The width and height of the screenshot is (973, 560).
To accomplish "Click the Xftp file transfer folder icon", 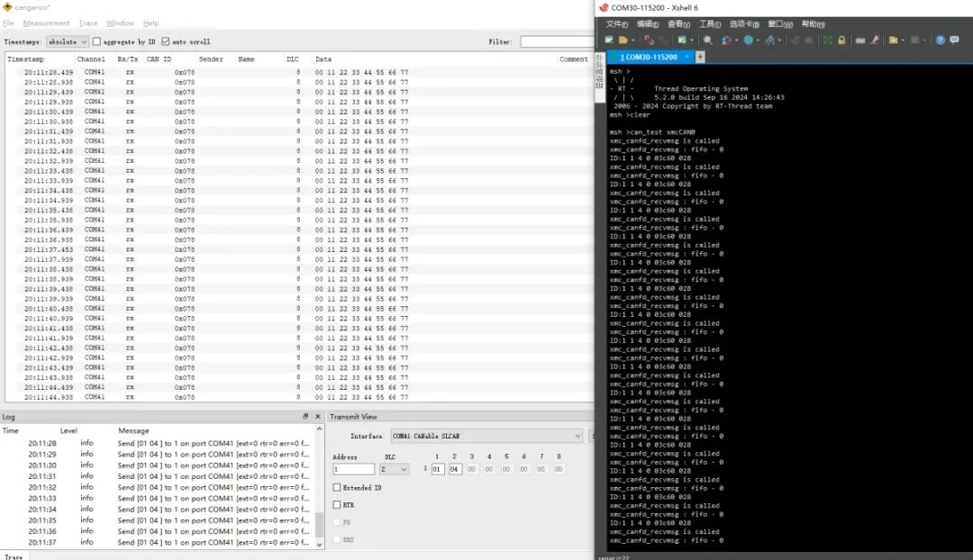I will pyautogui.click(x=893, y=41).
